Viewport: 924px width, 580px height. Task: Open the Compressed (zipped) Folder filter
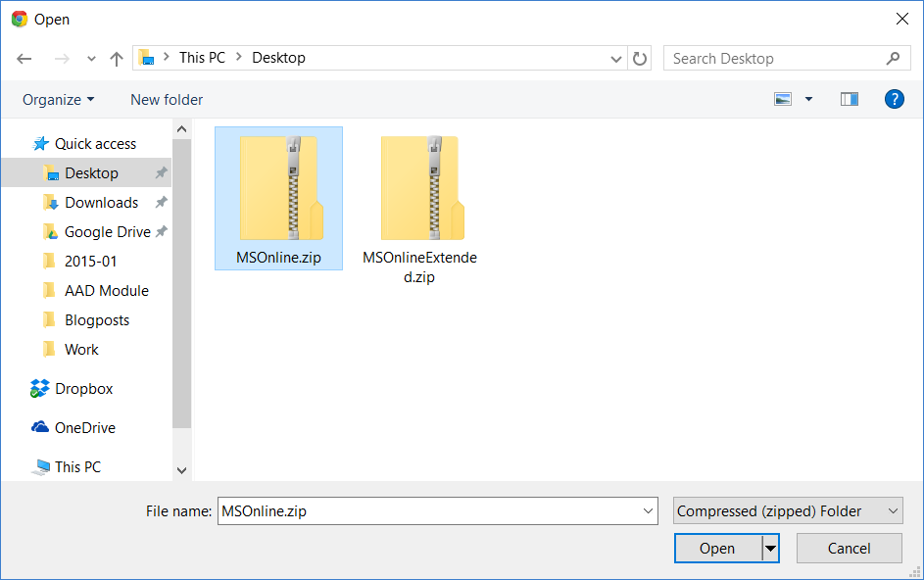(x=788, y=511)
